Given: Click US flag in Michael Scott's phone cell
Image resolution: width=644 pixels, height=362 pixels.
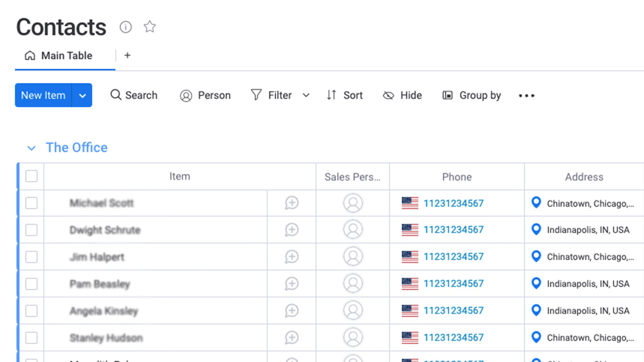Looking at the screenshot, I should tap(410, 203).
